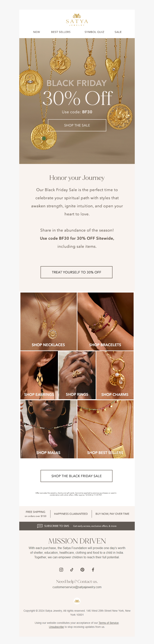Open the SHOP RINGS image tile
Screen dimensions: 154x644
(77, 375)
